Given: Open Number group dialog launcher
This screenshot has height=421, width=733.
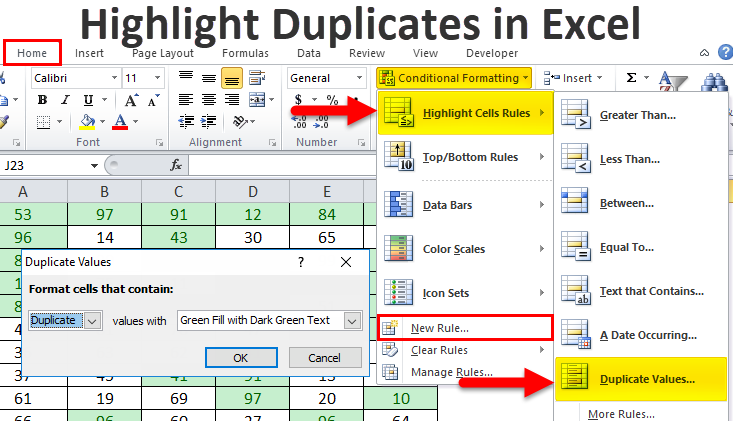Looking at the screenshot, I should coord(361,143).
